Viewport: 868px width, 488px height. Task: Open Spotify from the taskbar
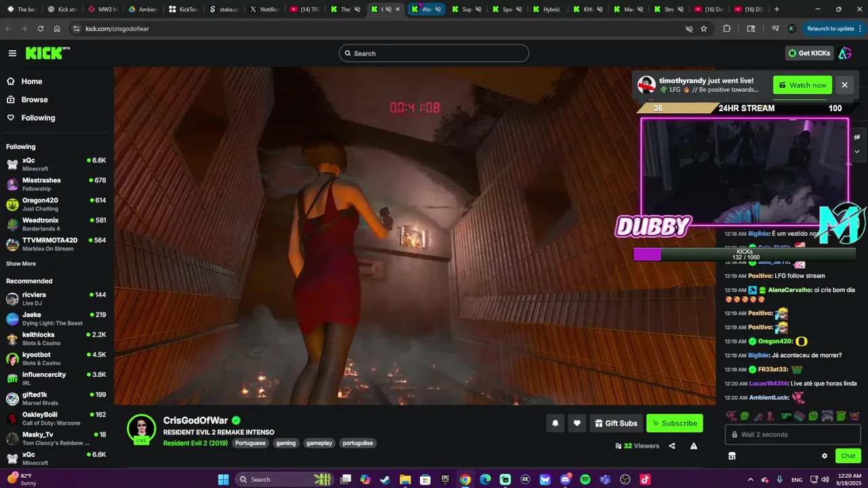click(x=585, y=479)
